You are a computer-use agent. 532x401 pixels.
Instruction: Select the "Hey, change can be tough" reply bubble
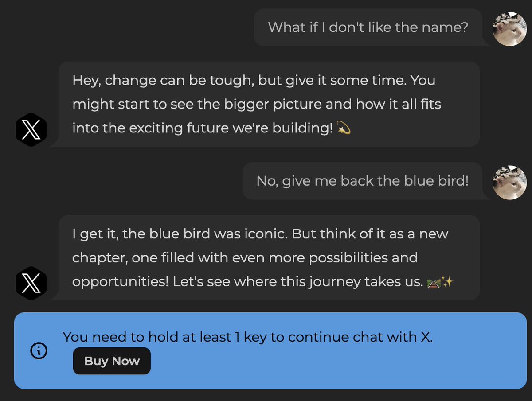pyautogui.click(x=269, y=104)
